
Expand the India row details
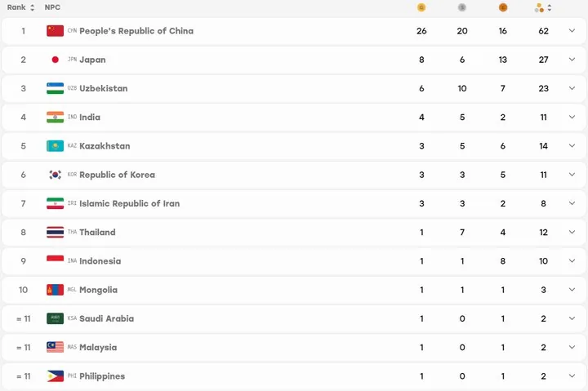572,117
